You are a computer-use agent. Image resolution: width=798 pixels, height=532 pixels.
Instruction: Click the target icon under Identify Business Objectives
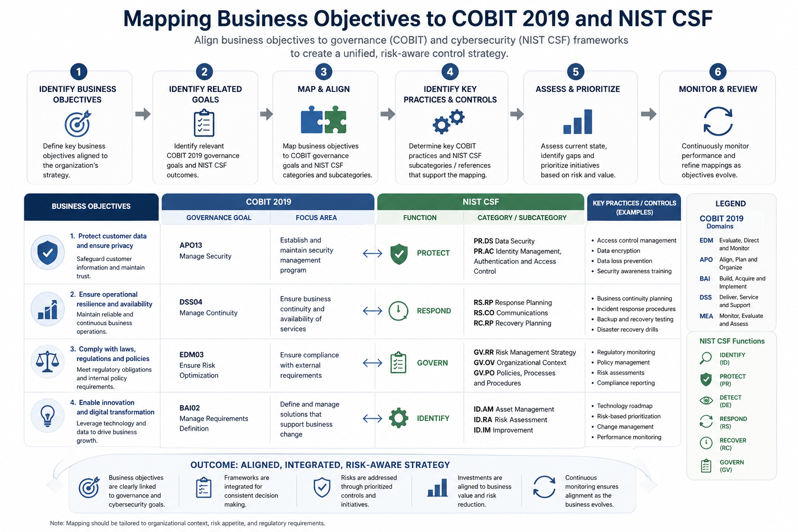(x=78, y=123)
